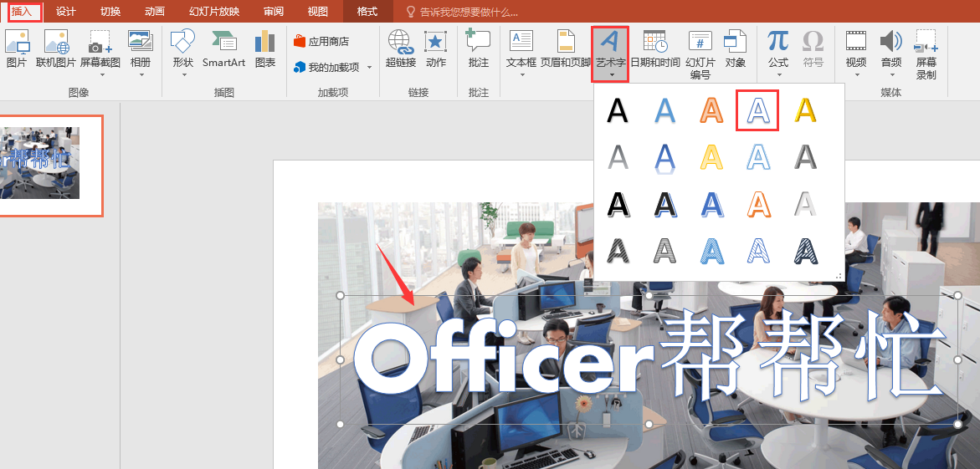980x469 pixels.
Task: Insert a SmartArt graphic
Action: [223, 48]
